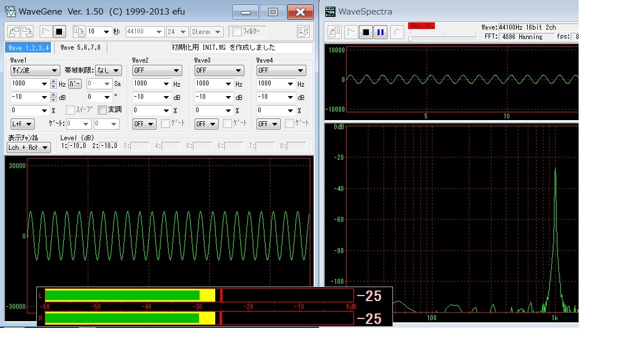The height and width of the screenshot is (362, 644).
Task: Increase Wave1 frequency with the up spinner arrow
Action: [x=54, y=81]
